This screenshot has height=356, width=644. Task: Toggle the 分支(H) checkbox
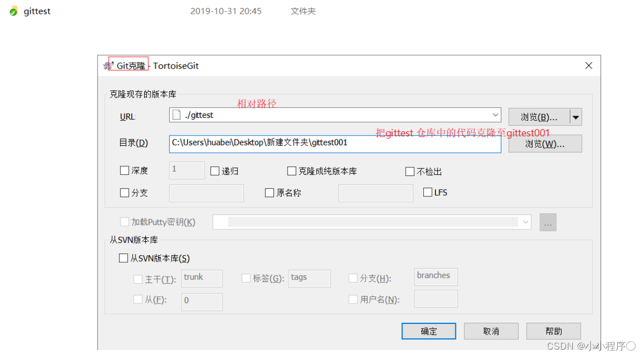pos(353,278)
